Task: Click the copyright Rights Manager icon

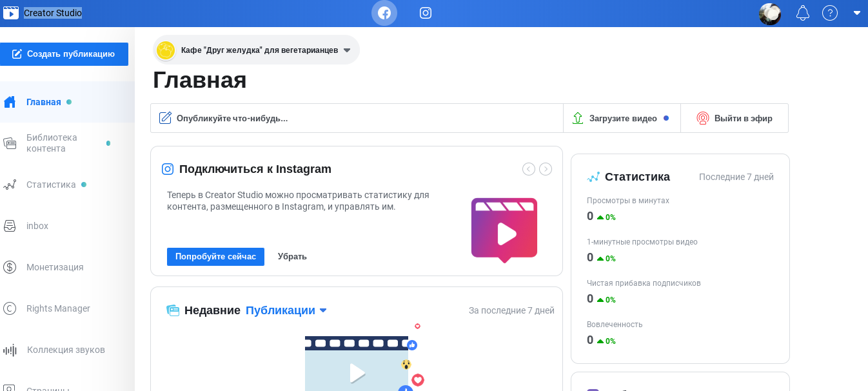Action: pos(10,308)
